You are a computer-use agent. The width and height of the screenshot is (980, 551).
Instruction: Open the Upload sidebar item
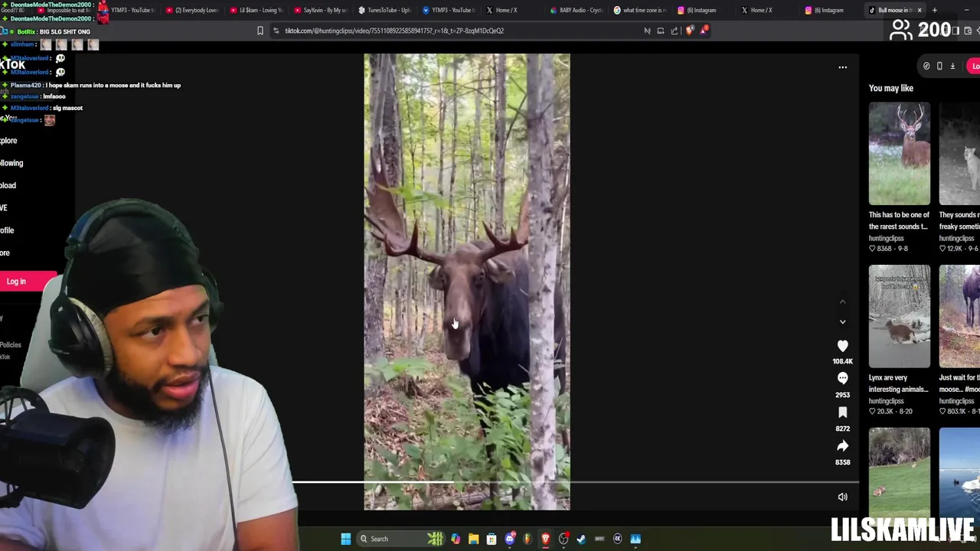click(x=8, y=185)
